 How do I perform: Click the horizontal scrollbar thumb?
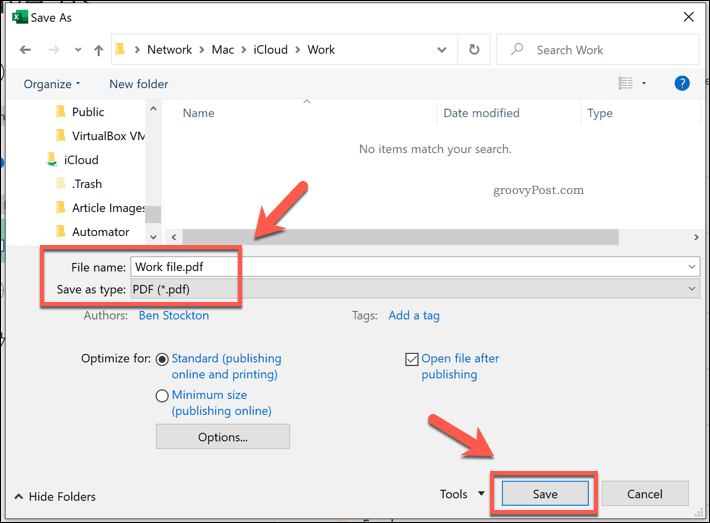[400, 237]
